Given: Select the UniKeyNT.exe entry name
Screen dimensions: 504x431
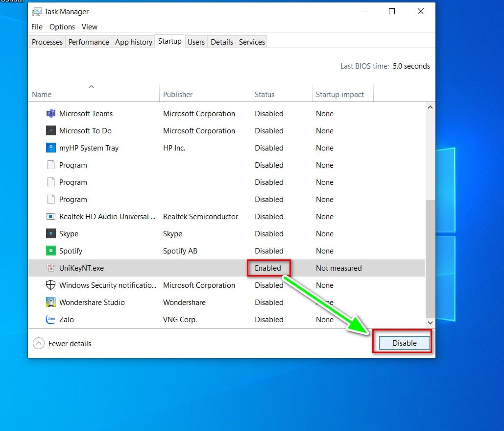Looking at the screenshot, I should pyautogui.click(x=81, y=268).
